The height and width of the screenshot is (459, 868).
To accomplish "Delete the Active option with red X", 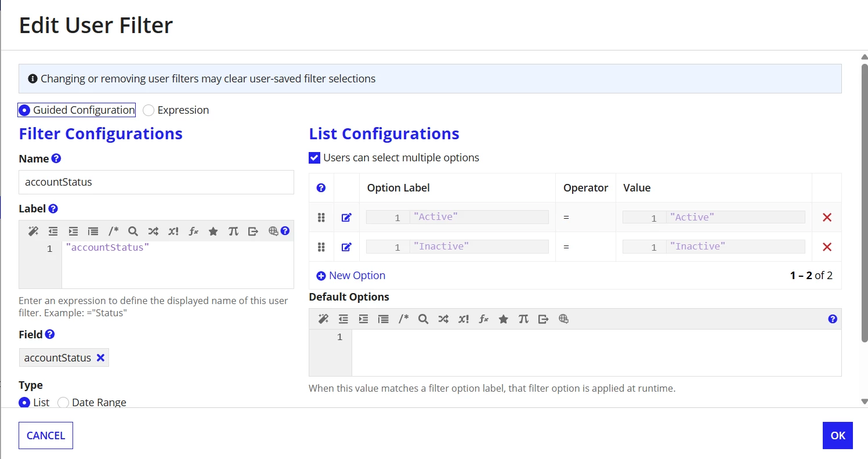I will [827, 217].
